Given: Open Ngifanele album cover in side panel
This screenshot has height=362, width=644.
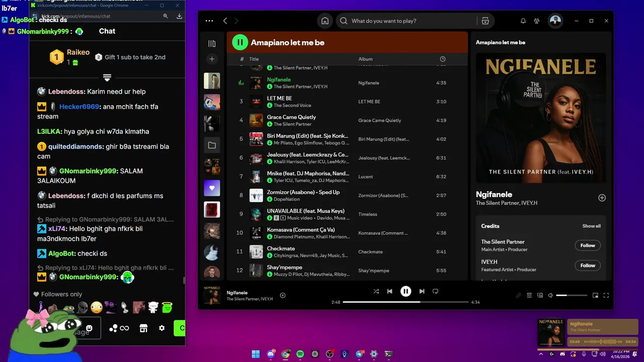Looking at the screenshot, I should click(x=541, y=118).
